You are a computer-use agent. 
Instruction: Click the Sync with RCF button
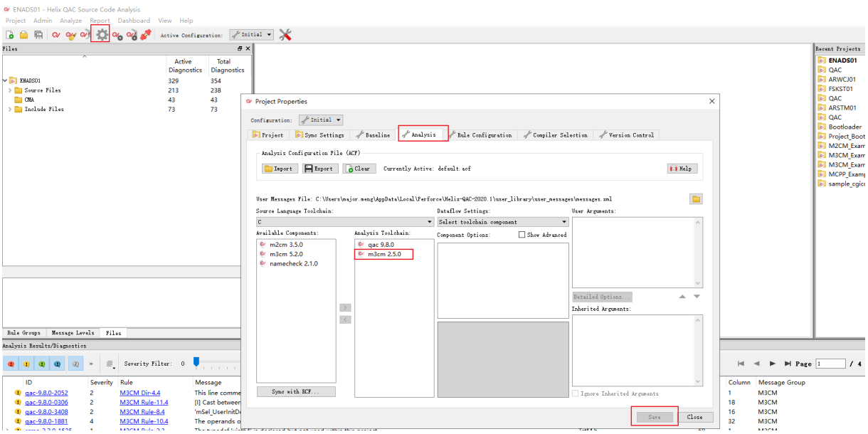(x=295, y=392)
